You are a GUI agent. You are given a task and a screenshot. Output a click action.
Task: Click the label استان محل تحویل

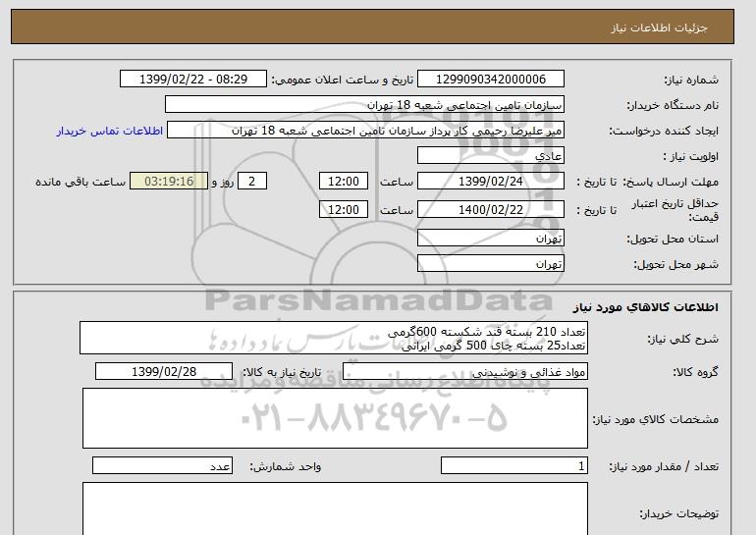pyautogui.click(x=673, y=239)
